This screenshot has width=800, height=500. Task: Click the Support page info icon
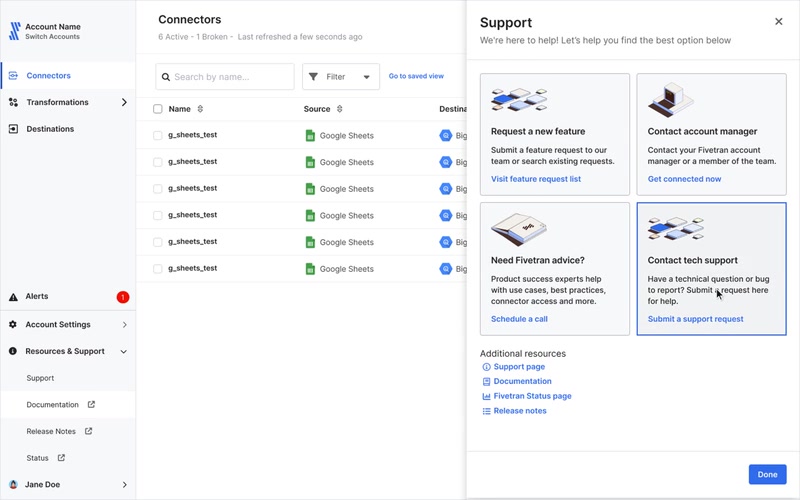click(x=486, y=367)
